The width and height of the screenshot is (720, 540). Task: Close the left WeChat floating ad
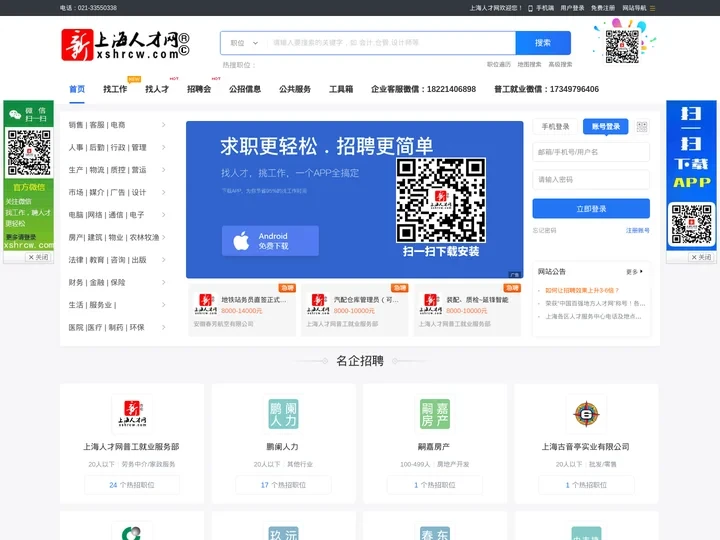click(x=39, y=257)
